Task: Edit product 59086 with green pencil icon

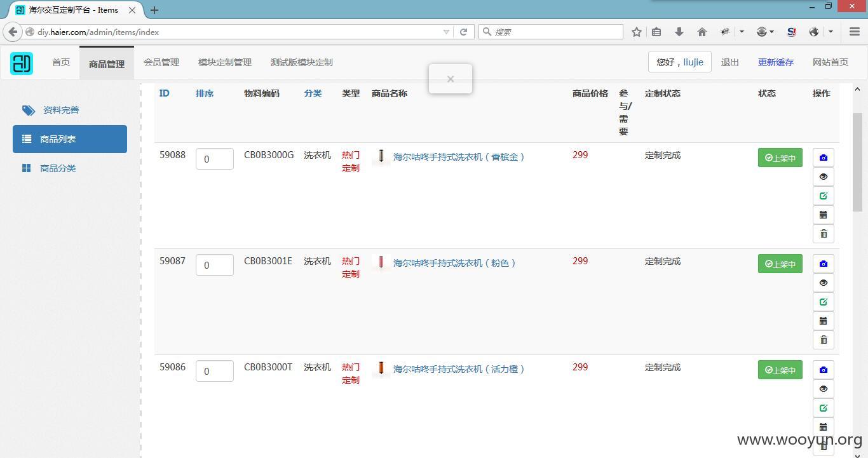Action: point(824,408)
